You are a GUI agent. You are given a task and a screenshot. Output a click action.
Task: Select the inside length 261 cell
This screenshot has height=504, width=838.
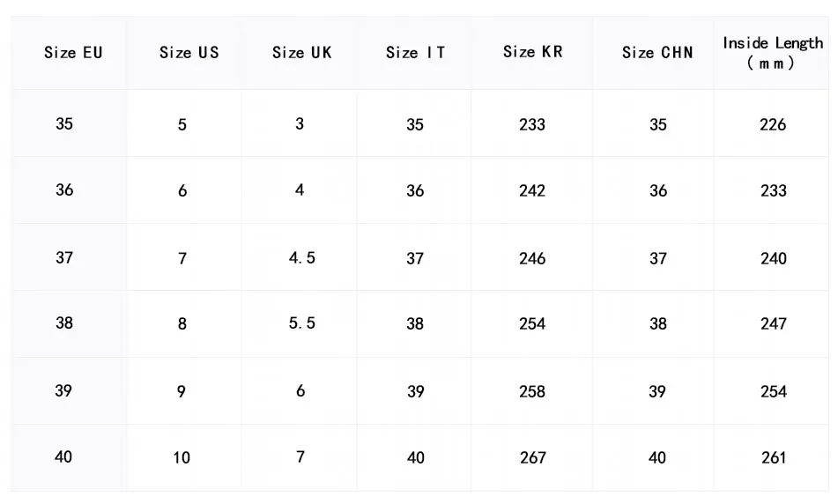[x=773, y=458]
